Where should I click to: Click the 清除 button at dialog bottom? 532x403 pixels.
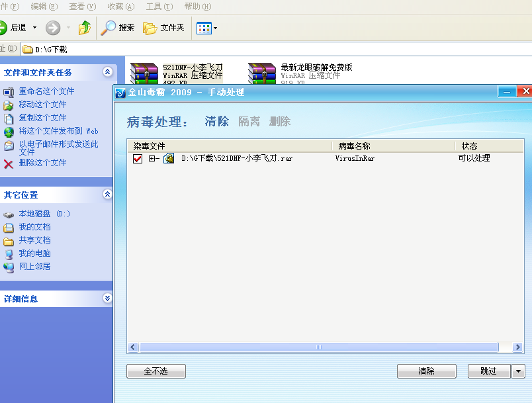click(x=427, y=371)
